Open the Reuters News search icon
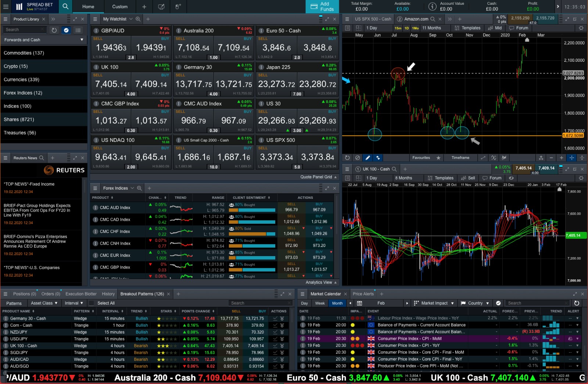The image size is (588, 384). coord(42,158)
